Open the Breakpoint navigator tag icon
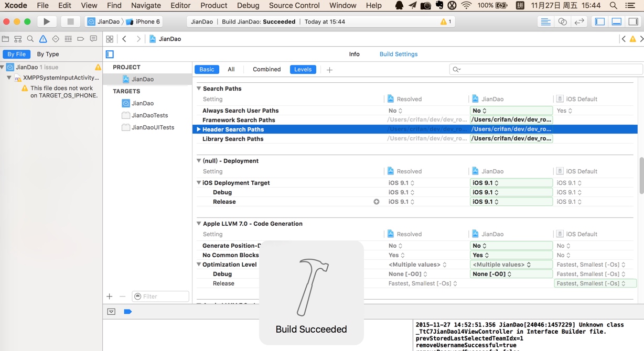The height and width of the screenshot is (351, 644). point(81,38)
